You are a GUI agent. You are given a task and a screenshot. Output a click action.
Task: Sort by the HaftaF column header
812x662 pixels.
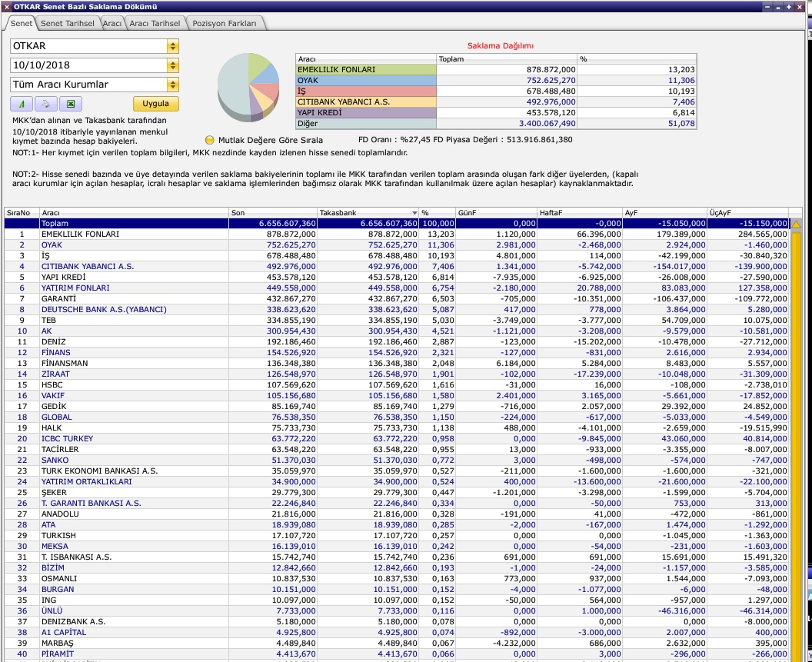point(580,213)
